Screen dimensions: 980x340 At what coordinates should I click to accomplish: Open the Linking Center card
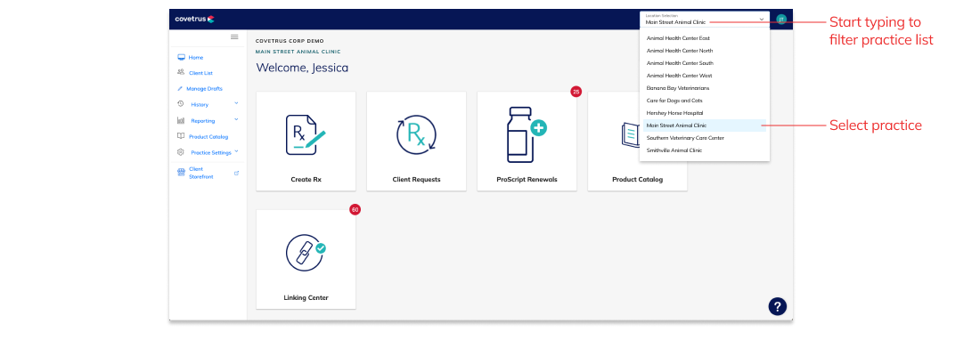306,259
